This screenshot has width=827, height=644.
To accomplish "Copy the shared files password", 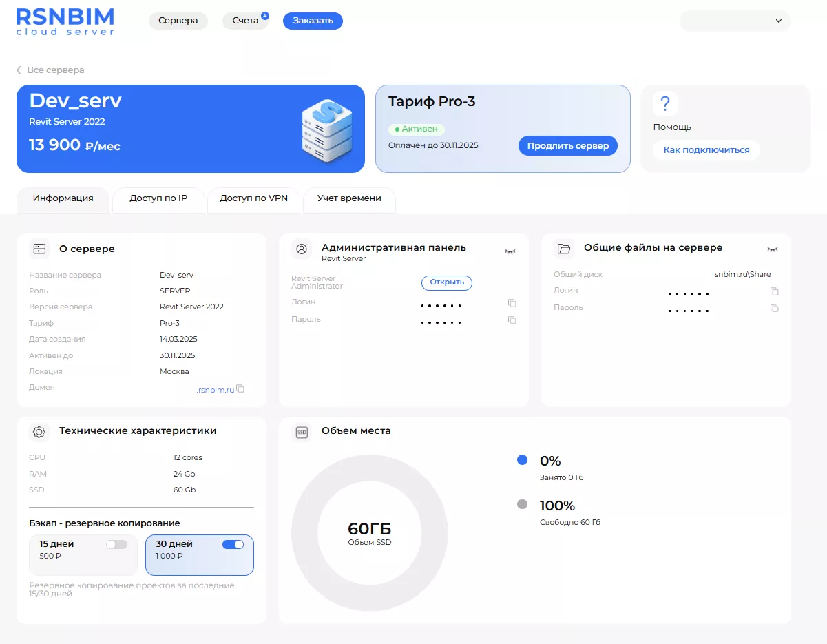I will 774,308.
